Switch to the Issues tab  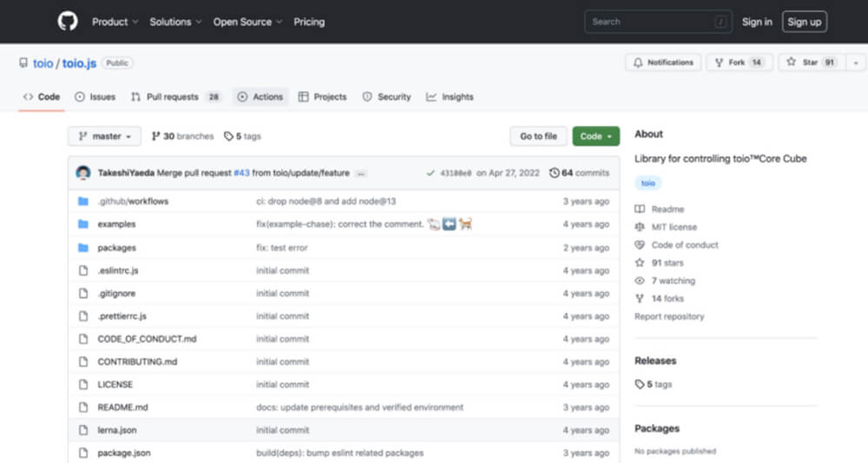point(95,97)
